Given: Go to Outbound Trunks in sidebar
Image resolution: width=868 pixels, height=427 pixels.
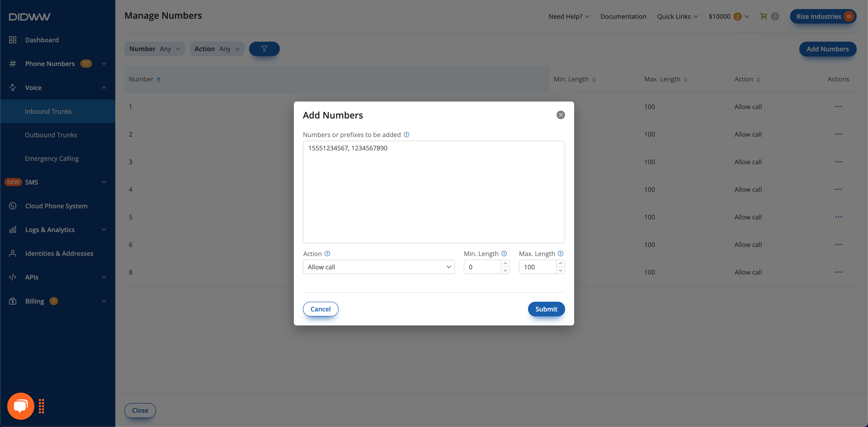Looking at the screenshot, I should tap(51, 135).
